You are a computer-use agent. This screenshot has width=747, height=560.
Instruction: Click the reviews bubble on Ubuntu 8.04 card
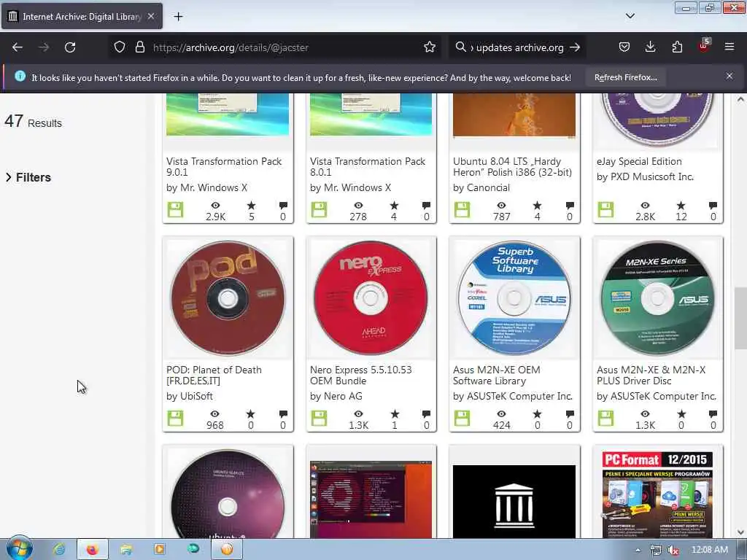(569, 205)
